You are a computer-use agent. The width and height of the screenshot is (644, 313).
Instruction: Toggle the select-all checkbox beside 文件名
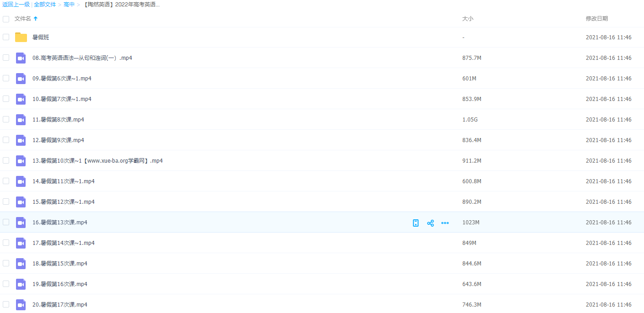point(6,19)
